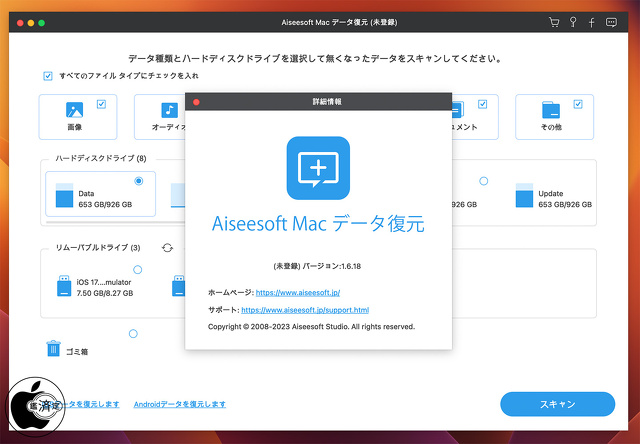Click the Aiseesoft Mac データ復元 title in dialog
Viewport: 640px width, 444px height.
tap(318, 224)
